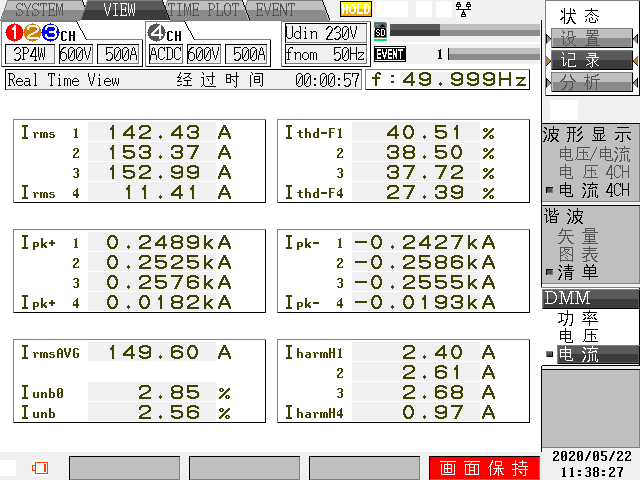Expand the 分析 status option
Viewport: 640px width, 480px height.
coord(580,82)
